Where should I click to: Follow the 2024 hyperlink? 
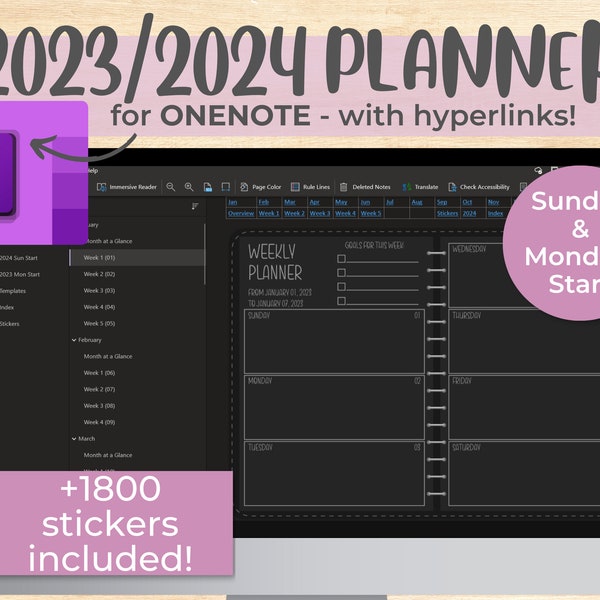(x=469, y=214)
